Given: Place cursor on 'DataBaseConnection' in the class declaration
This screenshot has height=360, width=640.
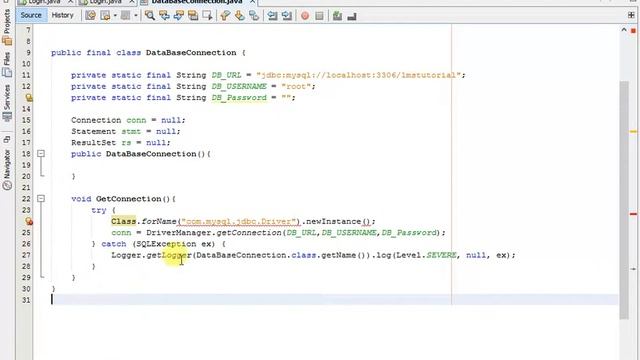Looking at the screenshot, I should point(191,53).
